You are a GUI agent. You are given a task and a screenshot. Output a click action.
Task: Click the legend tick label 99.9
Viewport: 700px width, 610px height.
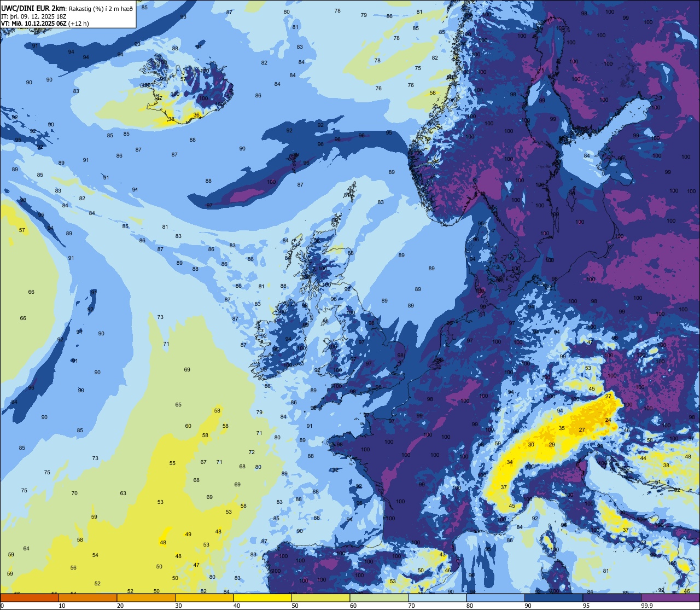(646, 606)
